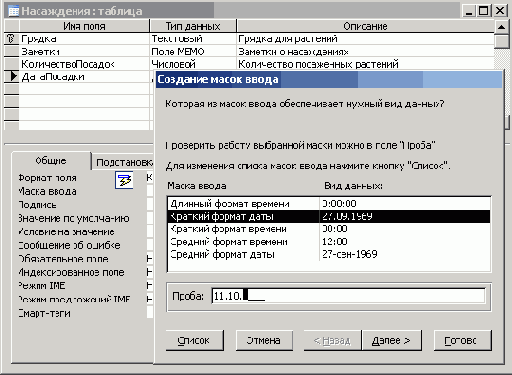Click the table icon in the title bar
This screenshot has height=375, width=512.
click(13, 11)
